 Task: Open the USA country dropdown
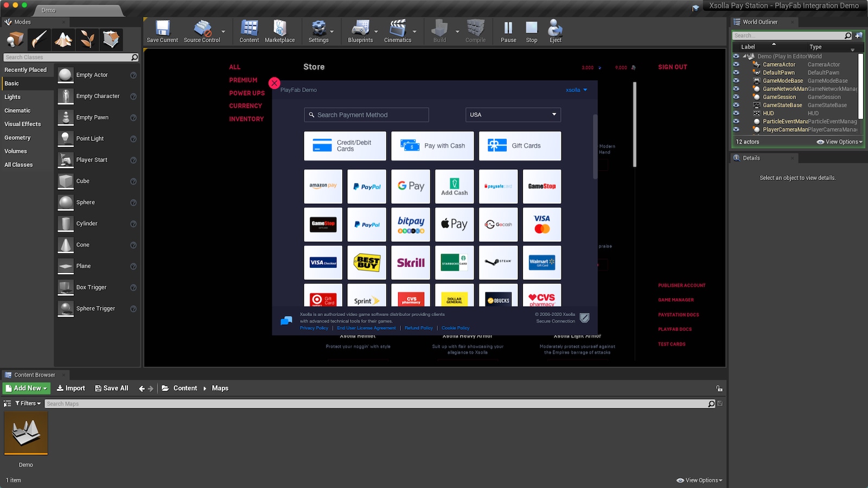pos(513,115)
